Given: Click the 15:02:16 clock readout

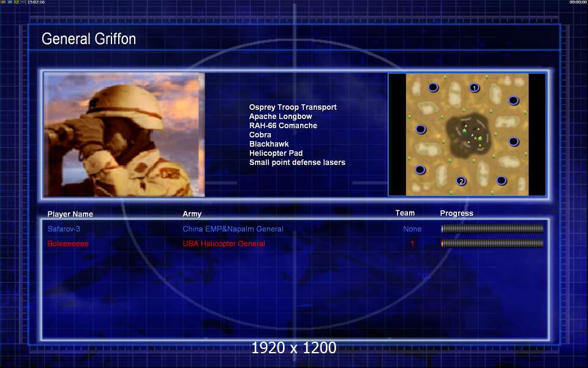Looking at the screenshot, I should click(36, 2).
